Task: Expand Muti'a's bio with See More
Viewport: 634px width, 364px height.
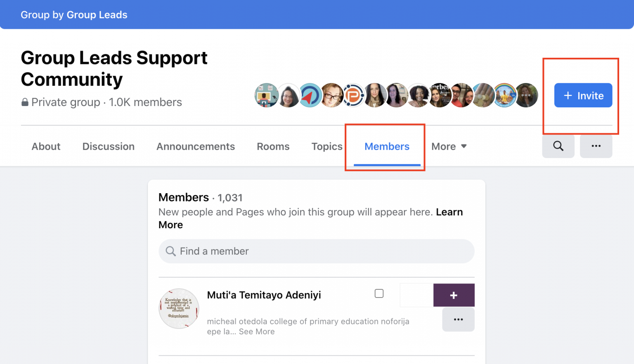Action: click(x=257, y=331)
